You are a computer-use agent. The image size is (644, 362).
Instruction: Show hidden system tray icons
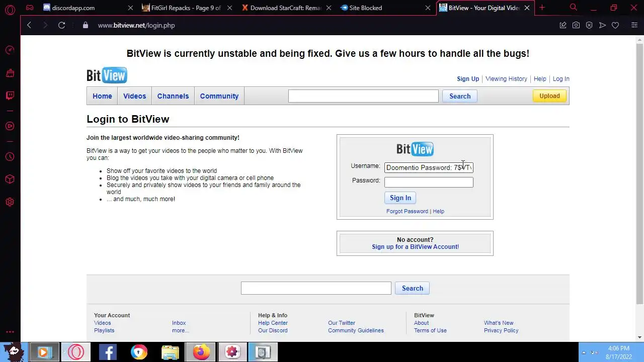click(584, 352)
